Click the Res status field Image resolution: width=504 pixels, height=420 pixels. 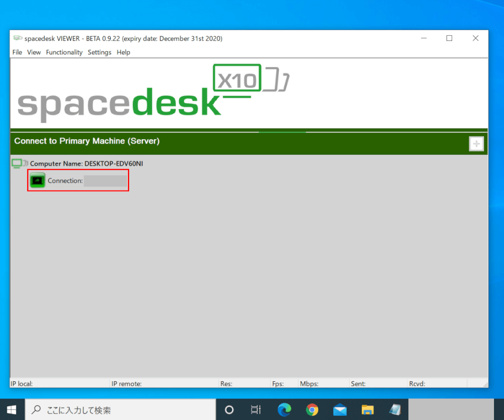245,383
